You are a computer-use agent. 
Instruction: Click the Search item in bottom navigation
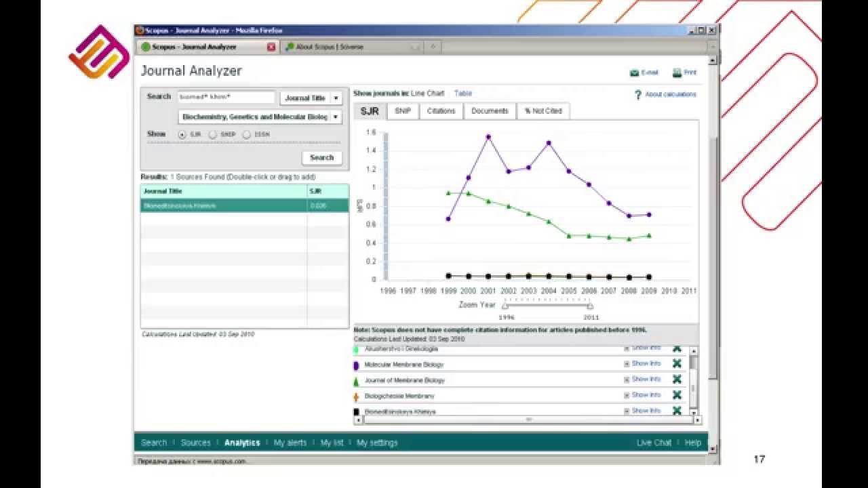click(153, 443)
